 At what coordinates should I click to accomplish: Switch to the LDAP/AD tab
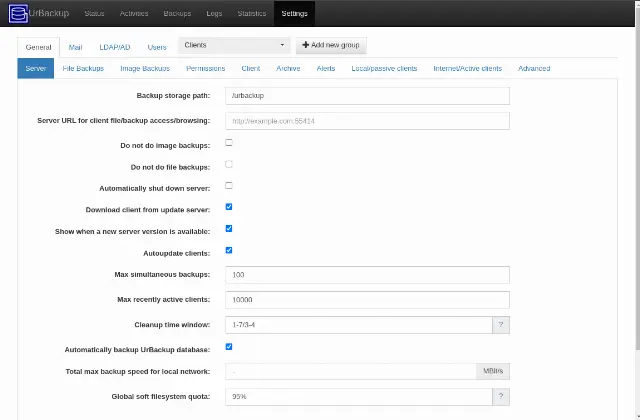115,47
